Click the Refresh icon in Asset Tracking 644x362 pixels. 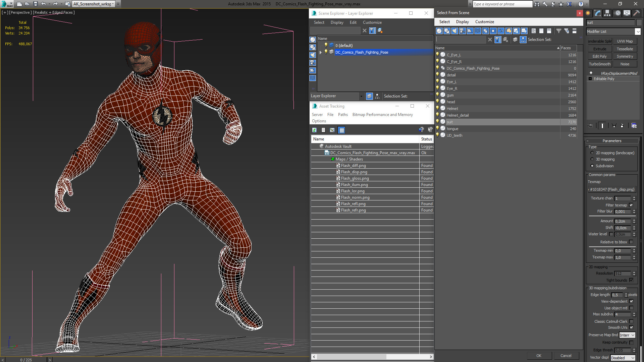(314, 130)
